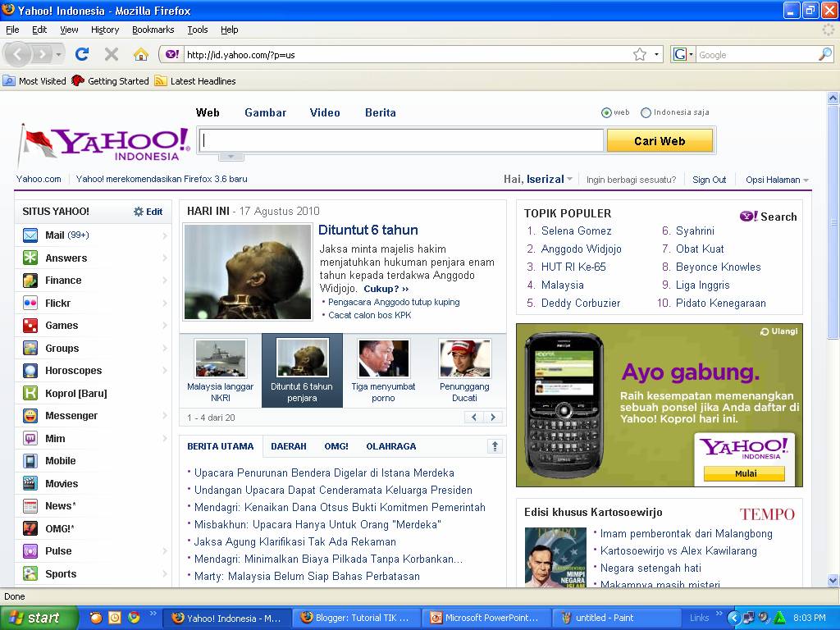
Task: Open the Tools menu
Action: click(x=198, y=30)
